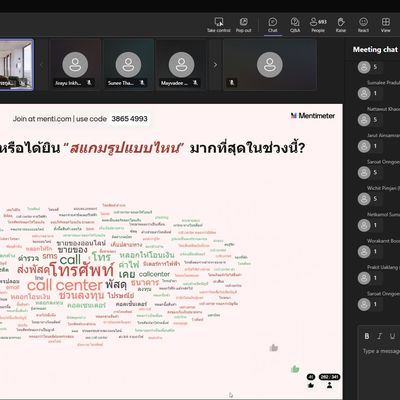
Task: Click the word "โทรศัพท์" in word cloud
Action: pos(82,270)
